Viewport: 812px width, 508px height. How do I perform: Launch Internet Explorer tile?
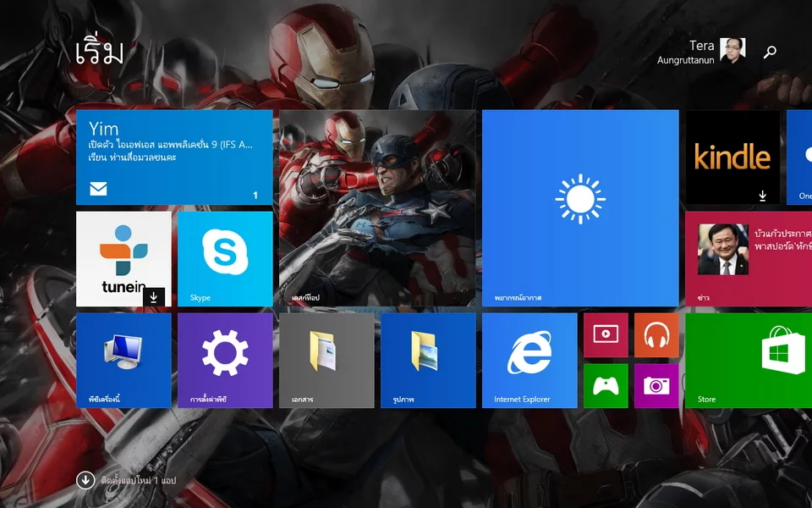click(529, 361)
